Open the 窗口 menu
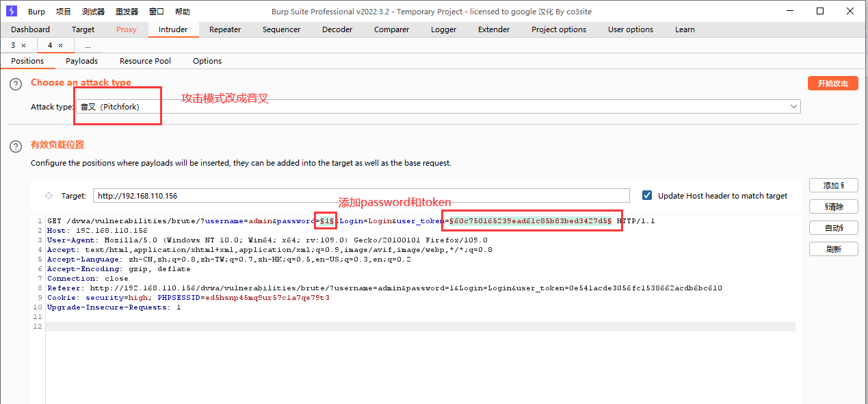The image size is (868, 404). 157,12
